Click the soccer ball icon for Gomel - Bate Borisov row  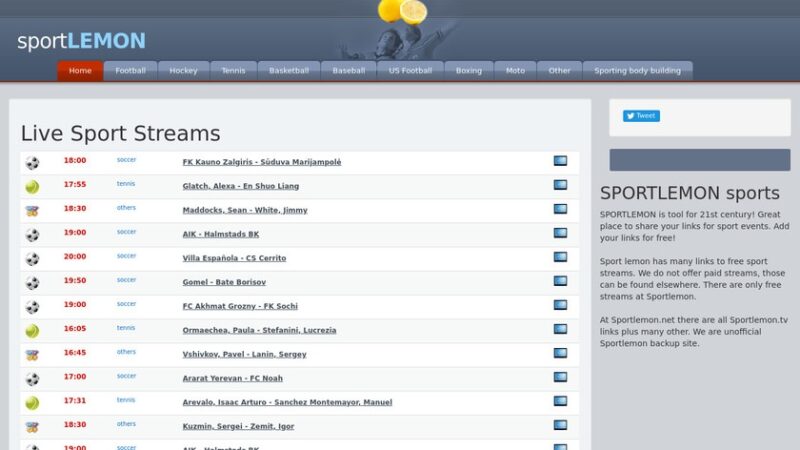(32, 283)
